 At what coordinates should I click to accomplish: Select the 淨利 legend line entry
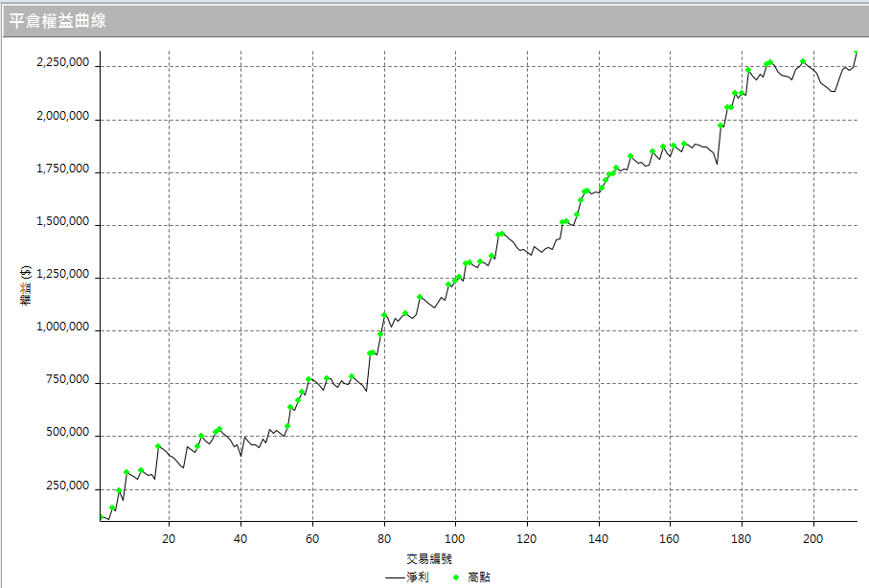pos(407,577)
